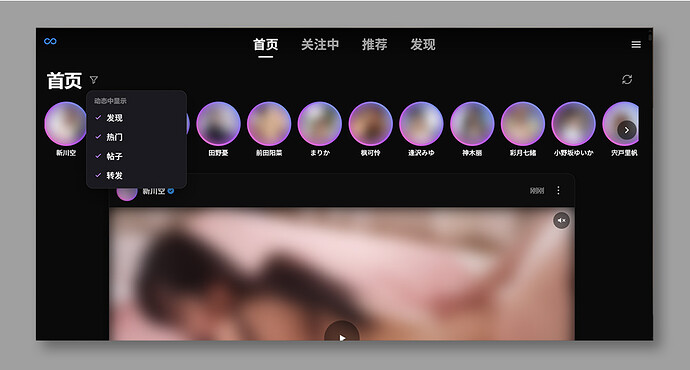
Task: Toggle the 帖子 filter option
Action: pos(136,156)
